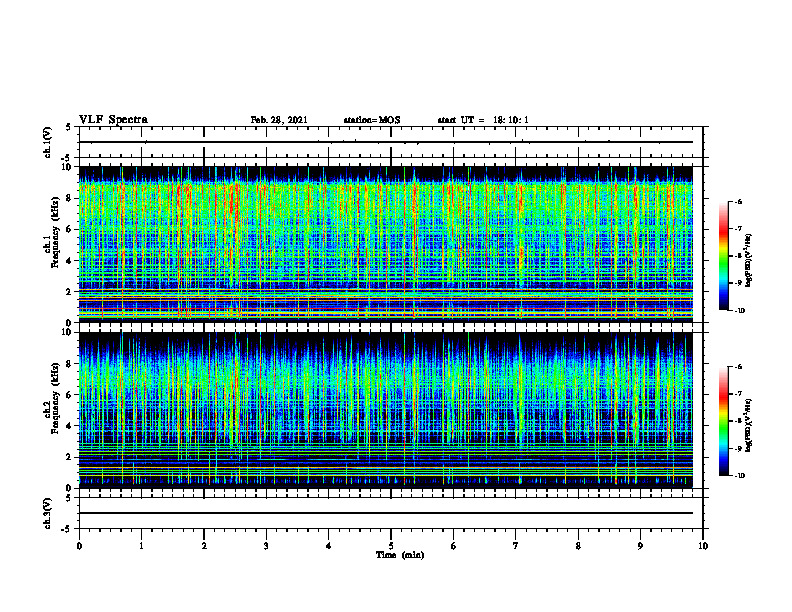Click the 'start UT = 18:10:1' label
Image resolution: width=792 pixels, height=612 pixels.
pos(483,120)
